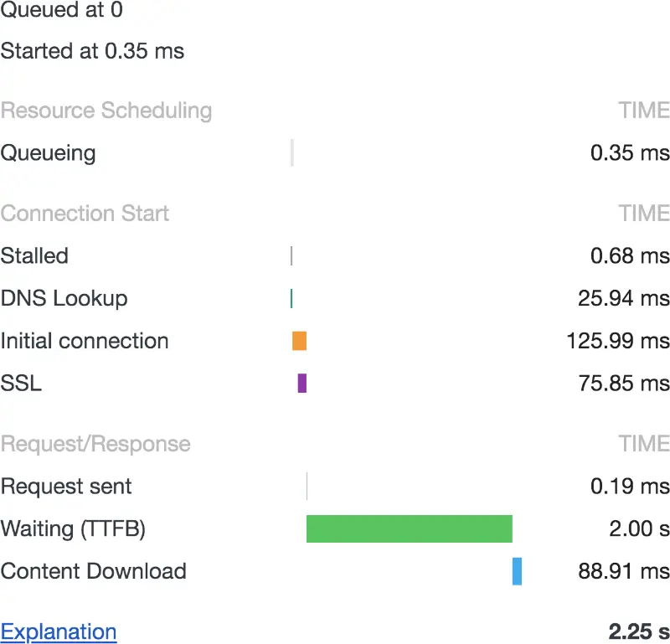Click the DNS Lookup row label
Image resolution: width=670 pixels, height=644 pixels.
coord(64,298)
